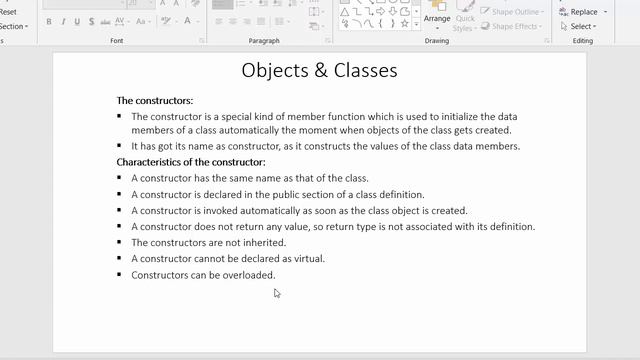The width and height of the screenshot is (640, 360).
Task: Justify paragraph text
Action: pos(261,21)
